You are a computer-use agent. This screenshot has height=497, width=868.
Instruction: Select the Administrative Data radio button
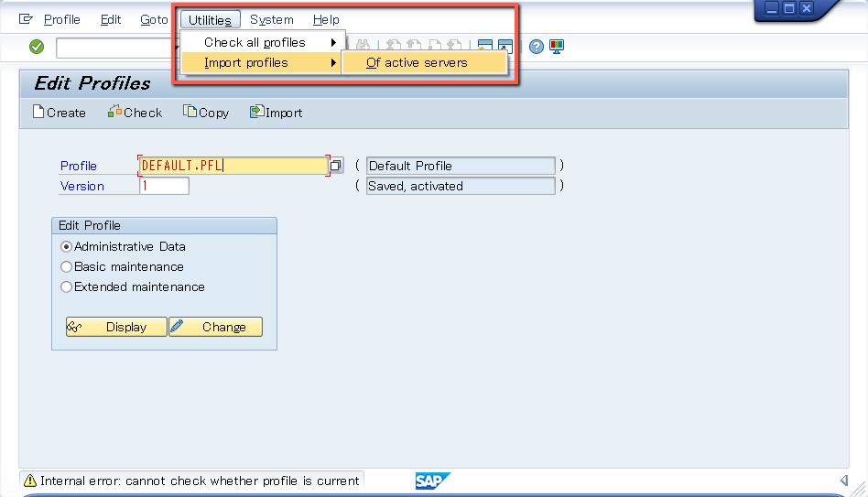(67, 247)
